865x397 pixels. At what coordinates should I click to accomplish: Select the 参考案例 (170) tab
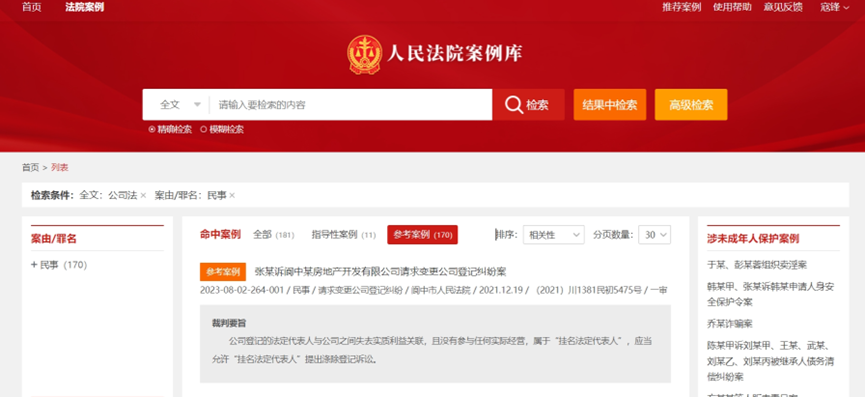pos(423,235)
